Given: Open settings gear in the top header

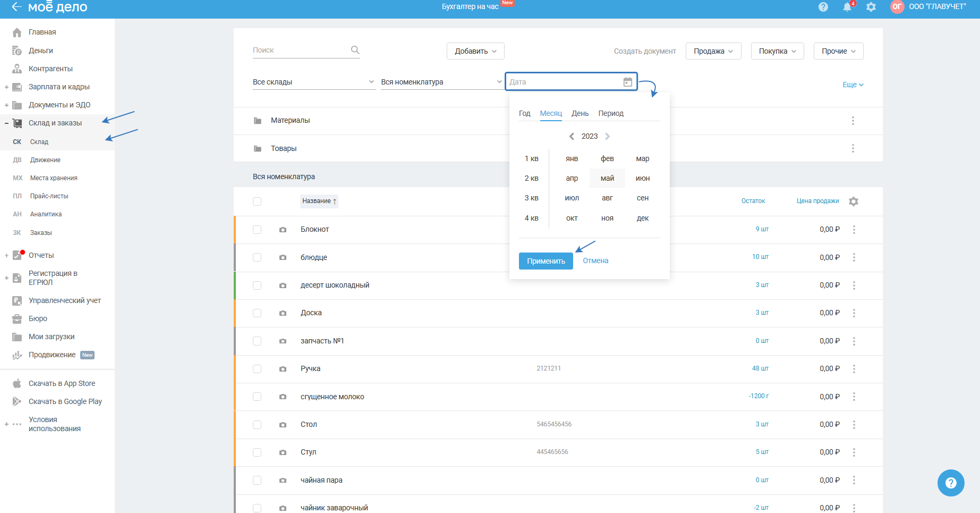Looking at the screenshot, I should pyautogui.click(x=871, y=7).
